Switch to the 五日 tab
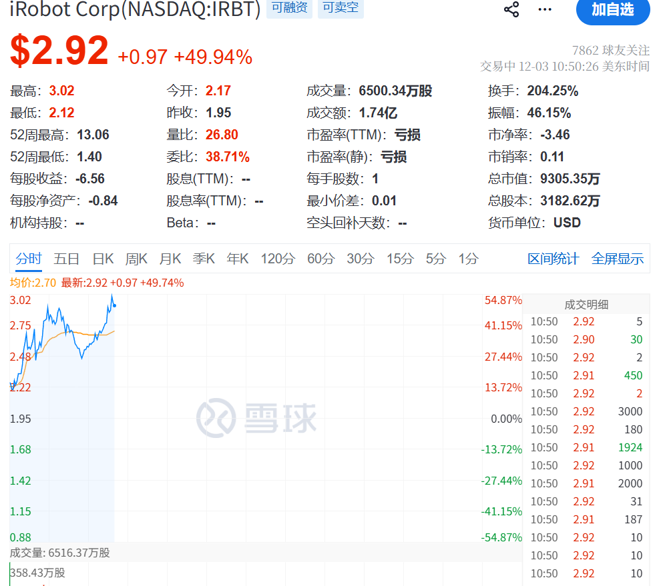This screenshot has width=667, height=586. (66, 259)
